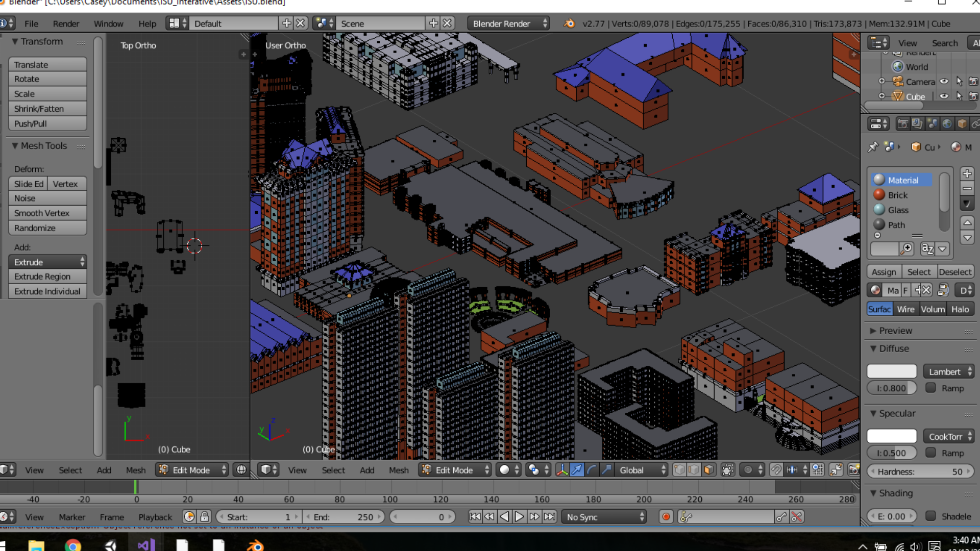
Task: Select the rotate manipulator arc icon
Action: (592, 470)
